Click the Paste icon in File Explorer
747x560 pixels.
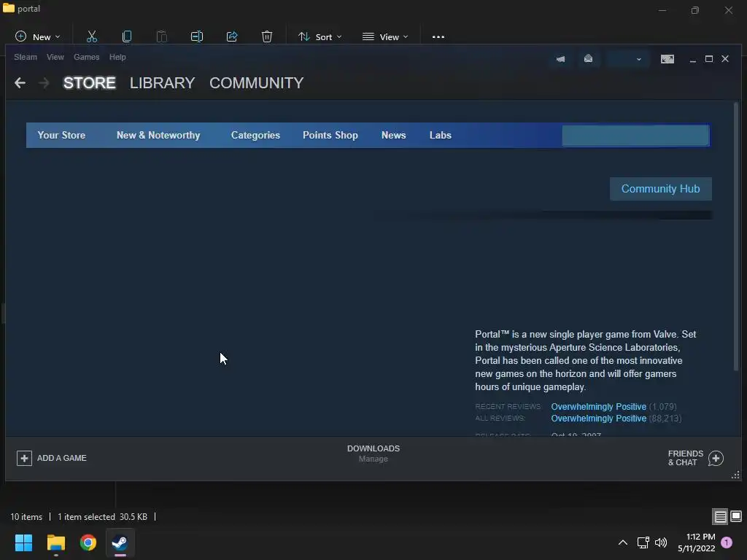pos(162,36)
